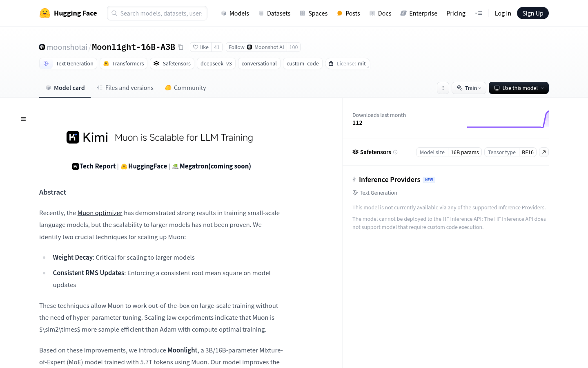Screen dimensions: 588x368
Task: Click the downloads trend chart
Action: [508, 119]
